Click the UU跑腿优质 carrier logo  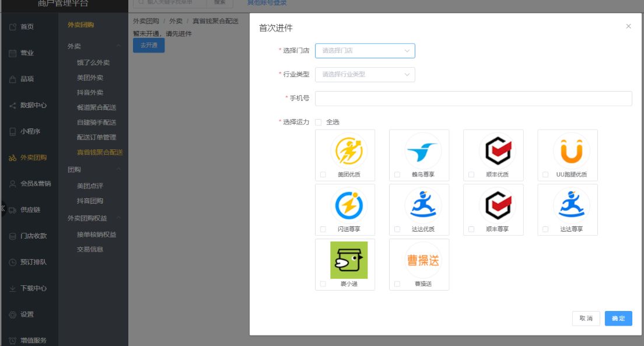(571, 151)
